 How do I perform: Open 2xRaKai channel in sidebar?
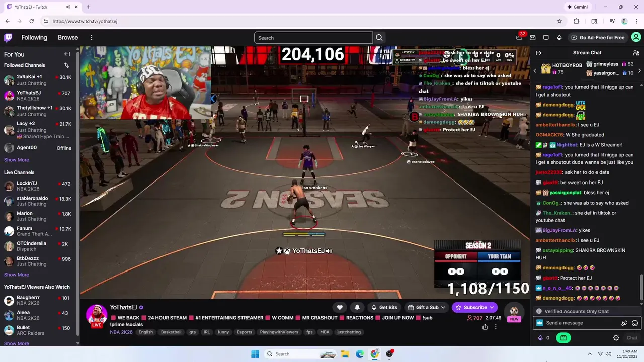tap(38, 80)
